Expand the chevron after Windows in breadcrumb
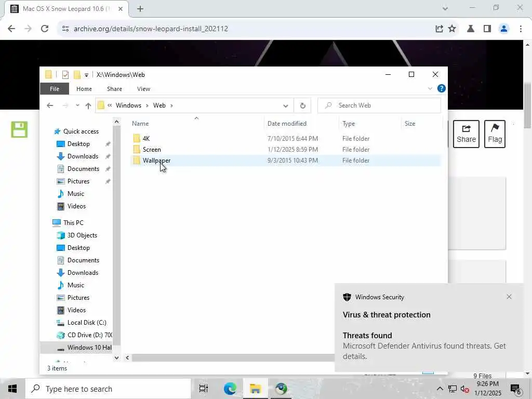The image size is (532, 399). click(147, 105)
